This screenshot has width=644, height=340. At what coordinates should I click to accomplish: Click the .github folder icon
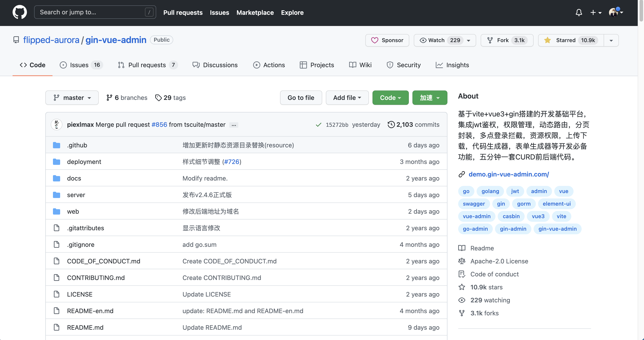tap(57, 145)
